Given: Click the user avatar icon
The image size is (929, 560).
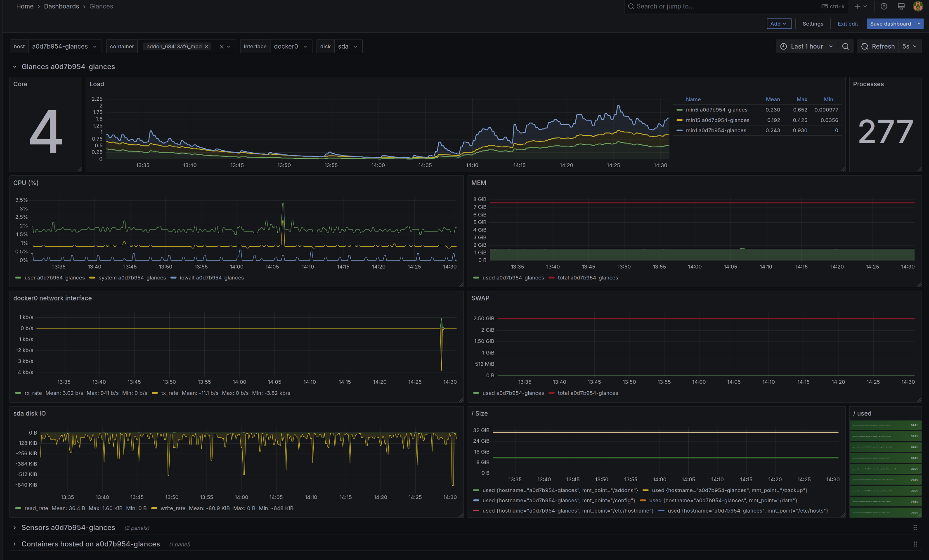Looking at the screenshot, I should 918,6.
